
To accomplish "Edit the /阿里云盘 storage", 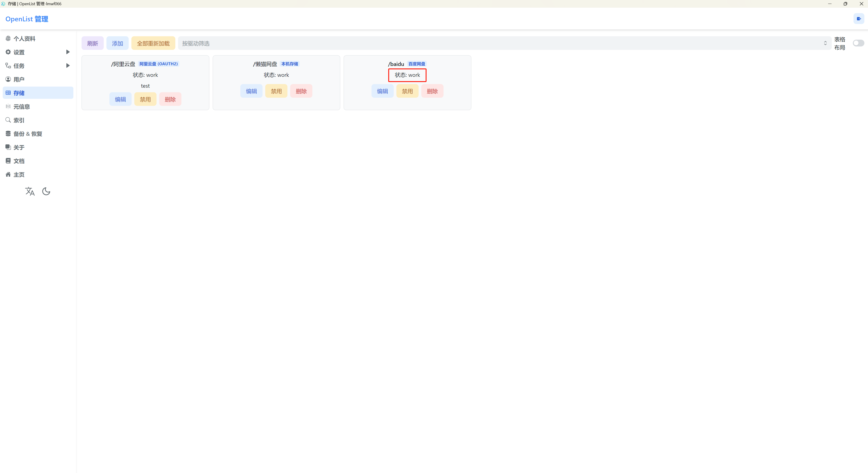I will [x=120, y=99].
